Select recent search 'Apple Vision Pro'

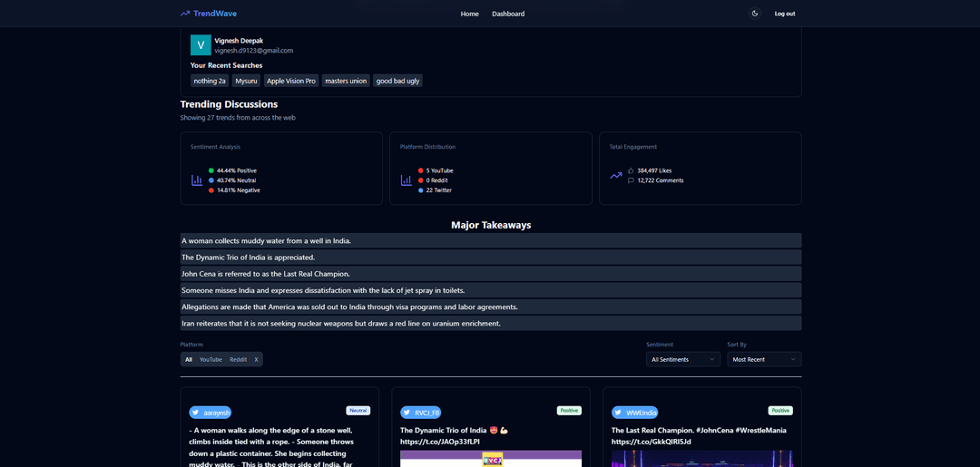(291, 82)
